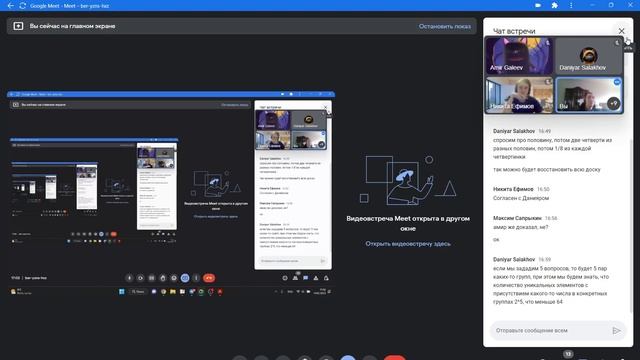Click Windows Start in shared preview taskbar
This screenshot has height=360, width=640.
tap(122, 291)
